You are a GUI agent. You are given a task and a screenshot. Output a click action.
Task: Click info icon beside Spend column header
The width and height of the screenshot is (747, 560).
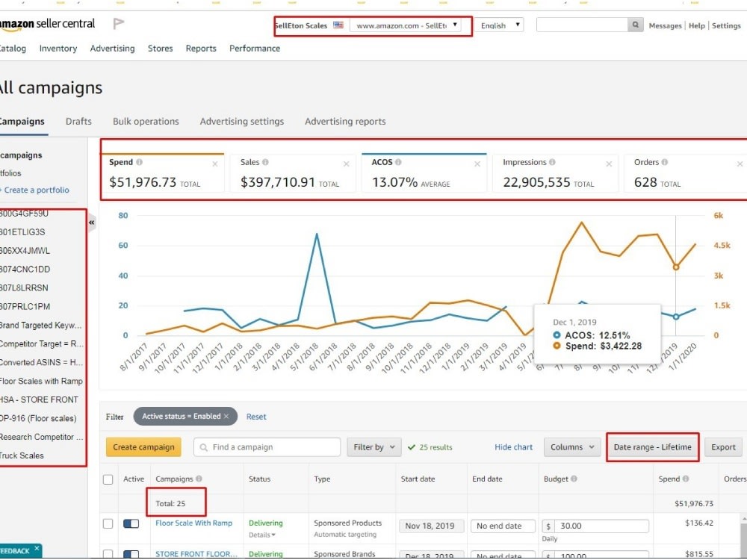(x=686, y=479)
